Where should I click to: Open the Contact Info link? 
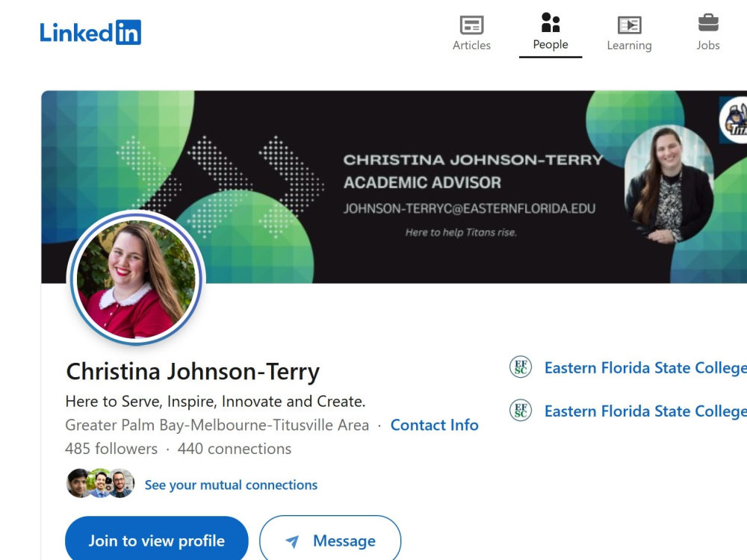coord(435,425)
